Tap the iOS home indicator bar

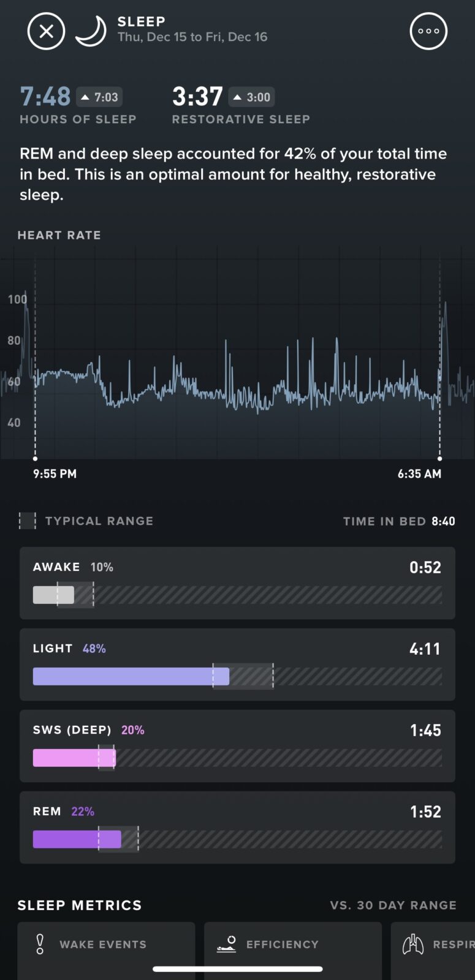(x=238, y=969)
